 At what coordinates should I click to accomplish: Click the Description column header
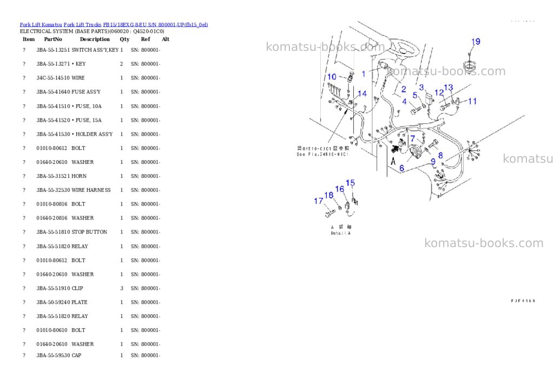95,39
